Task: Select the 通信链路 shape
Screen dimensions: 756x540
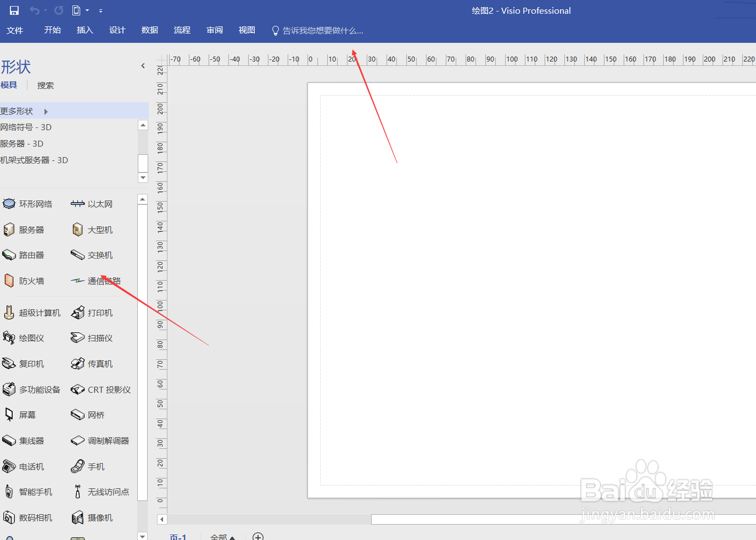Action: (x=96, y=281)
